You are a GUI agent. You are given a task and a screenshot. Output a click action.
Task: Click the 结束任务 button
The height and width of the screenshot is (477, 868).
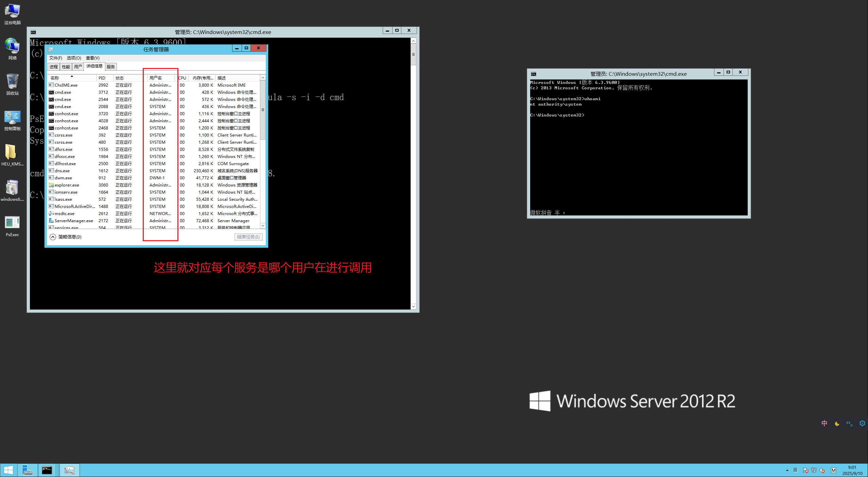tap(248, 237)
